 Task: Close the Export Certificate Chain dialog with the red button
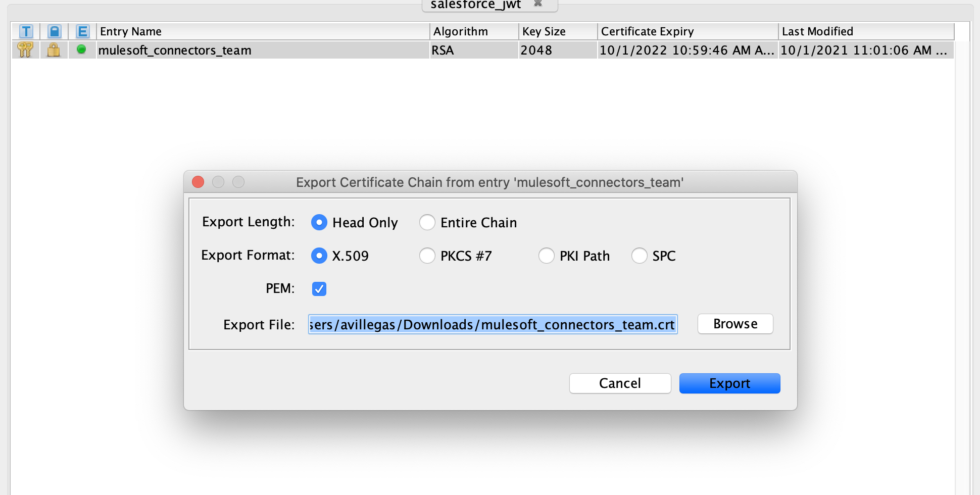point(198,182)
